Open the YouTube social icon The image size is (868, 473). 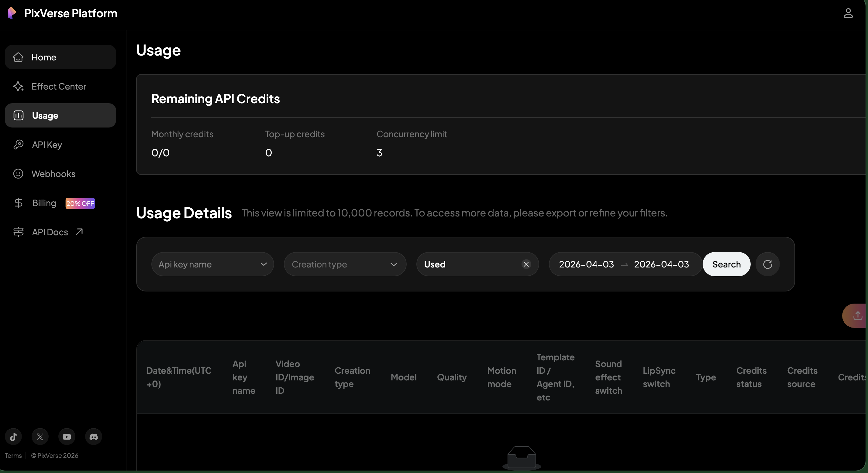point(67,437)
